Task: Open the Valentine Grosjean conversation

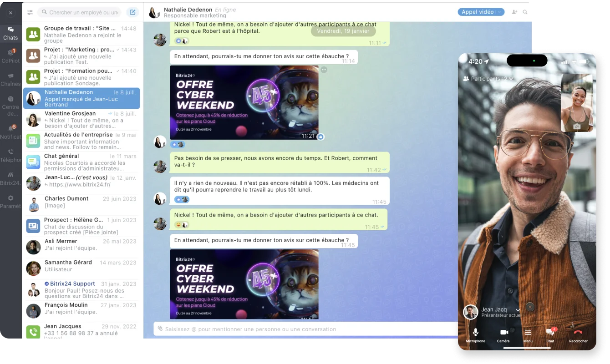Action: pos(82,120)
